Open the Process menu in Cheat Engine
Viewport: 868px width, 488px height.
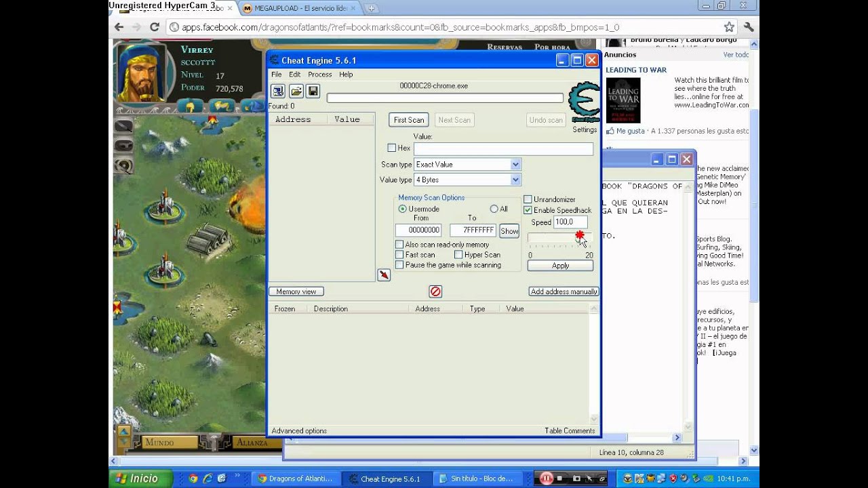tap(319, 75)
